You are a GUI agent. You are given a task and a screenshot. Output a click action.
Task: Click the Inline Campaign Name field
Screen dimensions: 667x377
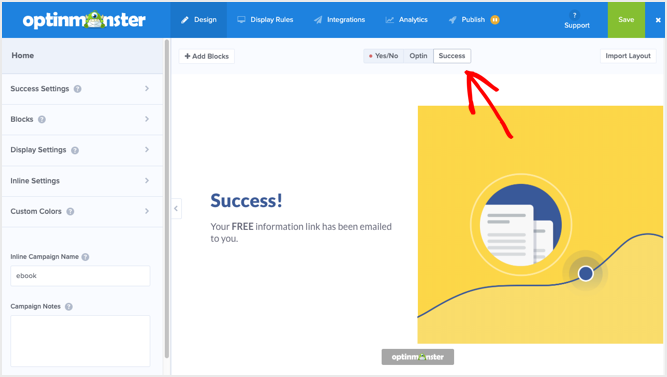(80, 276)
